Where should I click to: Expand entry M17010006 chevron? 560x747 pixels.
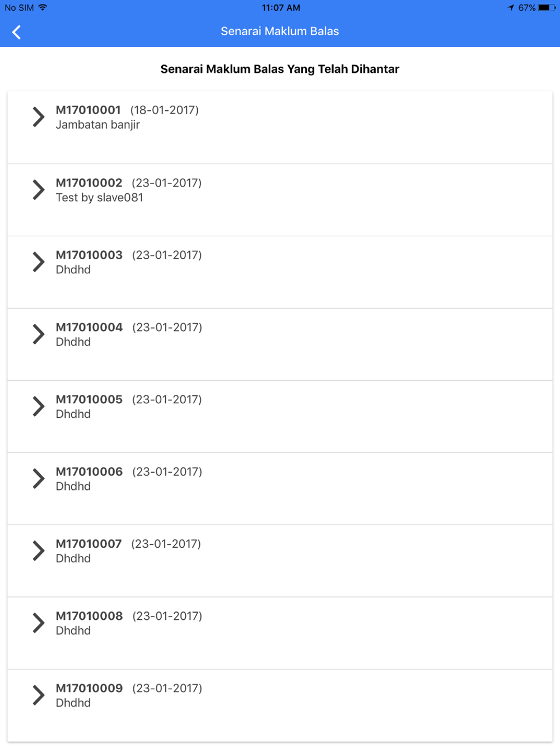click(x=38, y=479)
